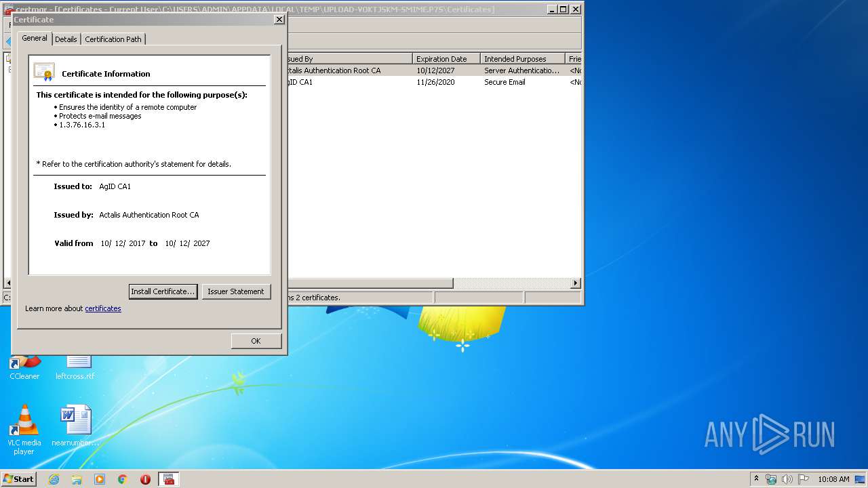Sort by Intended Purposes column
Screen dimensions: 868x488
[522, 59]
